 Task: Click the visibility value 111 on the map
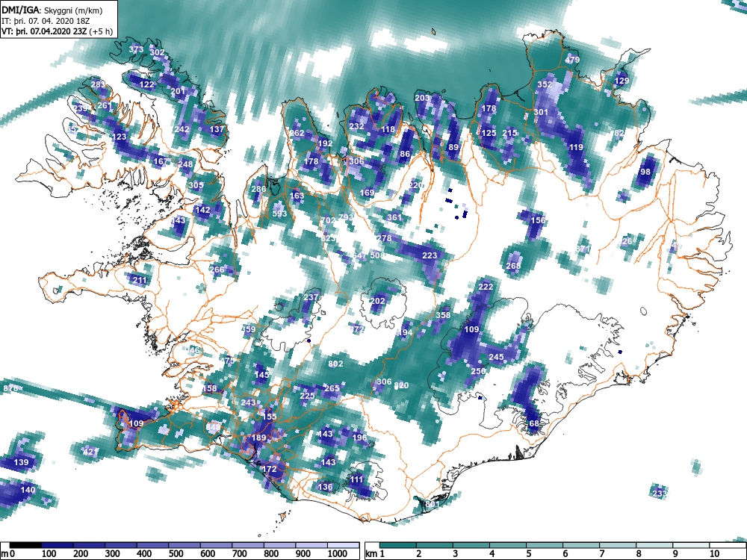[356, 479]
